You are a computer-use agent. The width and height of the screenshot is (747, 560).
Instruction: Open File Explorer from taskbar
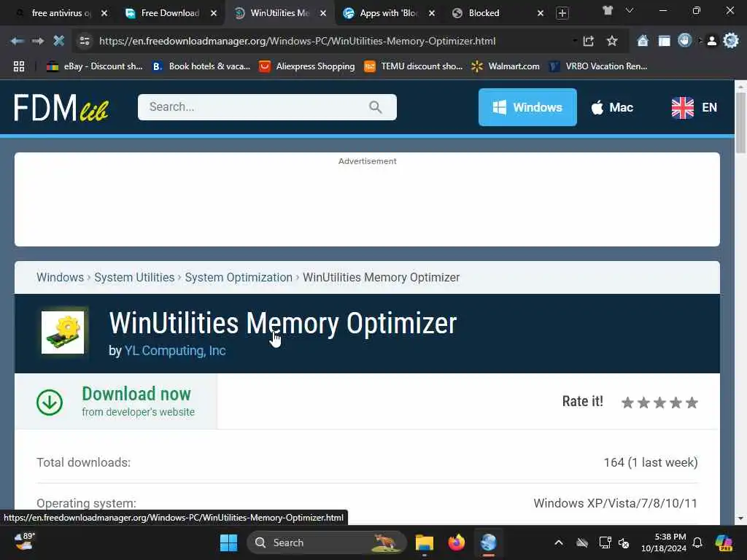click(424, 542)
